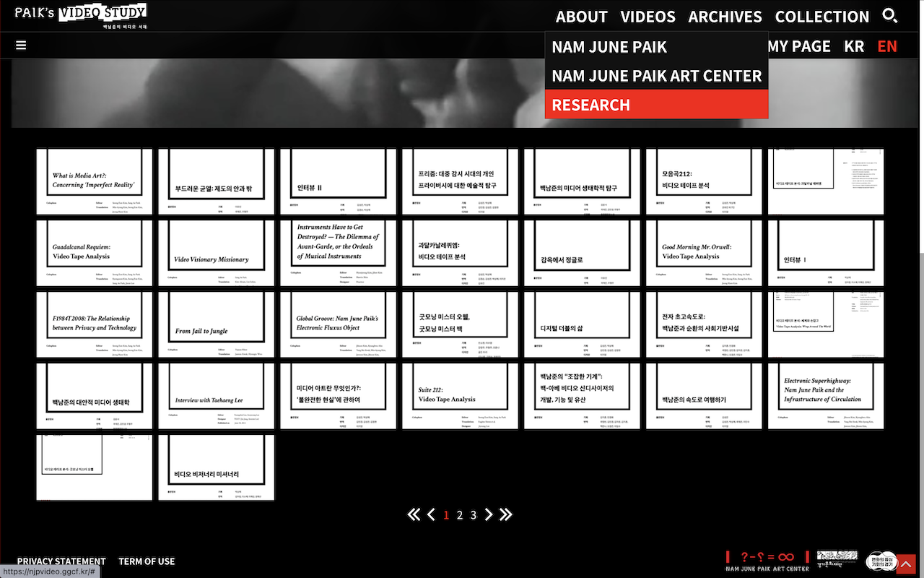
Task: Open MY PAGE
Action: [799, 46]
